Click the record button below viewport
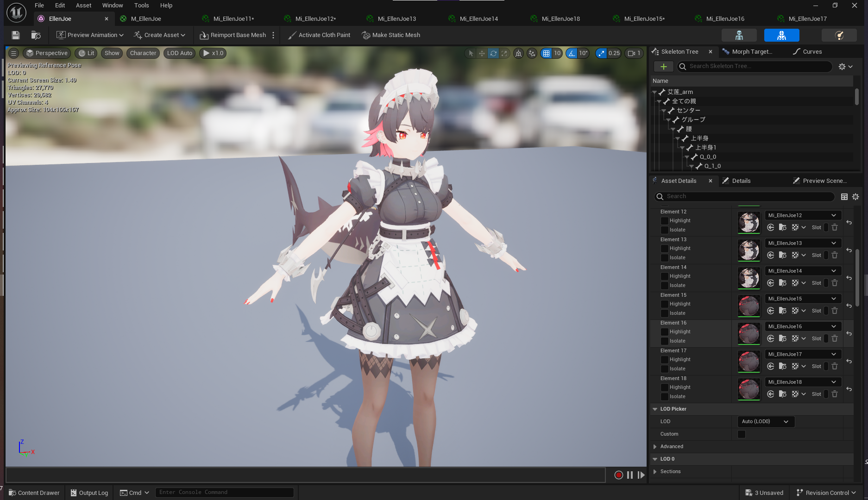The width and height of the screenshot is (868, 500). (618, 475)
